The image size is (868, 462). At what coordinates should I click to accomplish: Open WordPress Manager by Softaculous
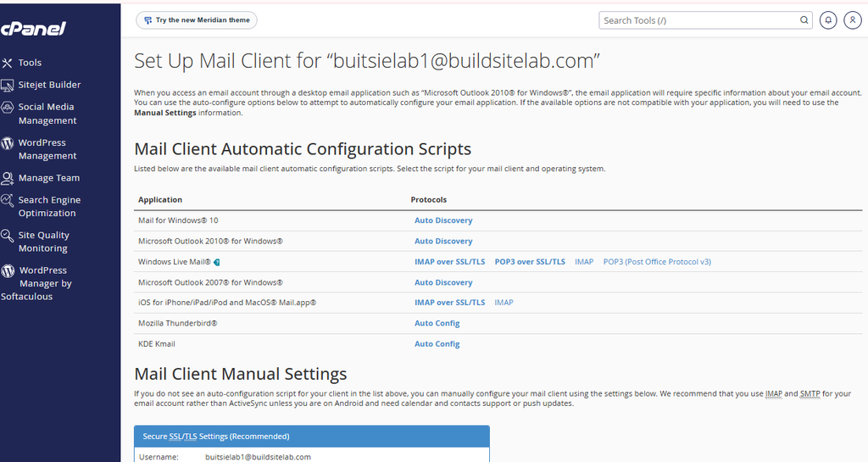(36, 283)
